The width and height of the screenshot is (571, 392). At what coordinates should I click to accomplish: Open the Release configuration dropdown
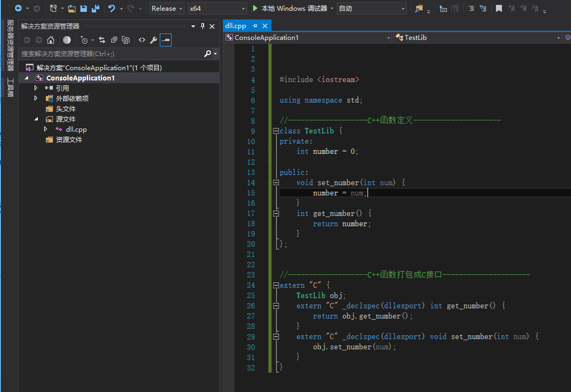(x=167, y=9)
